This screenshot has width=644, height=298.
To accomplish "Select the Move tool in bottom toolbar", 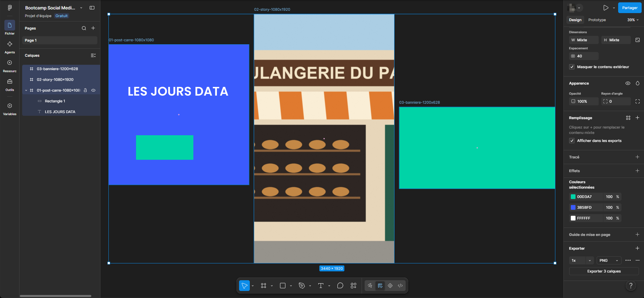I will pos(244,286).
